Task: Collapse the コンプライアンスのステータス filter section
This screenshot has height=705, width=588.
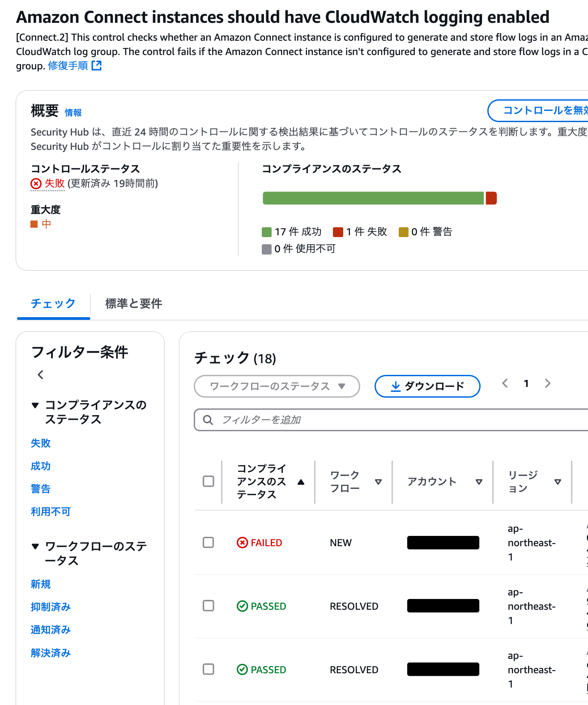Action: pyautogui.click(x=35, y=405)
